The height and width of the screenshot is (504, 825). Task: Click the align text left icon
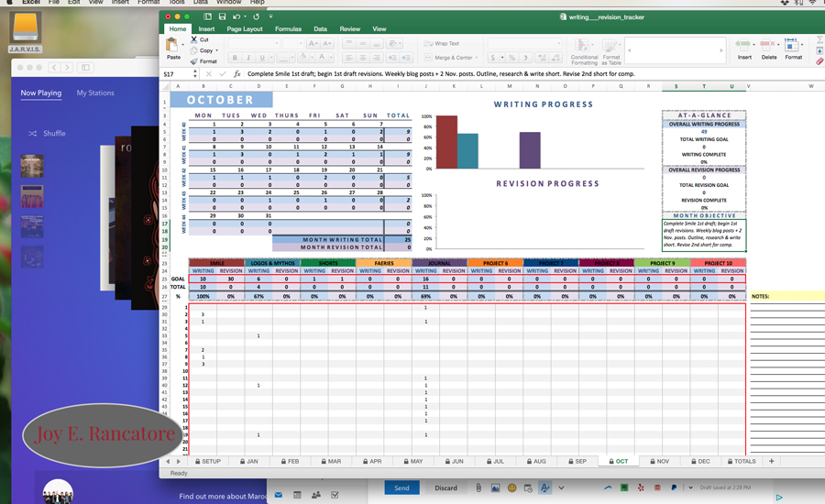click(x=348, y=58)
